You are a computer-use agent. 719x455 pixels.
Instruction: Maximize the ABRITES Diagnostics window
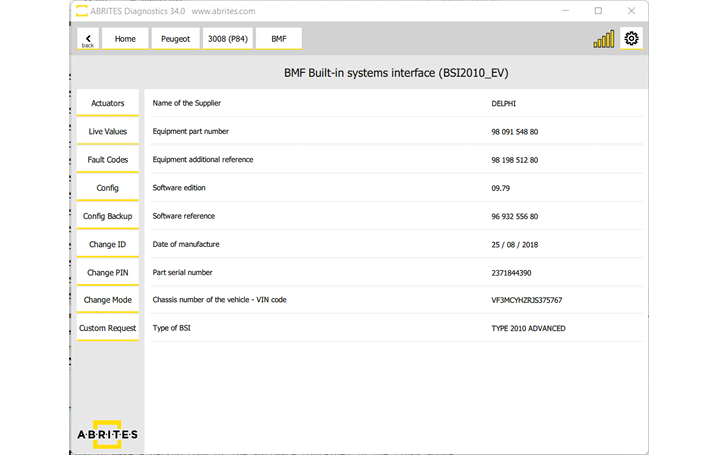click(598, 11)
